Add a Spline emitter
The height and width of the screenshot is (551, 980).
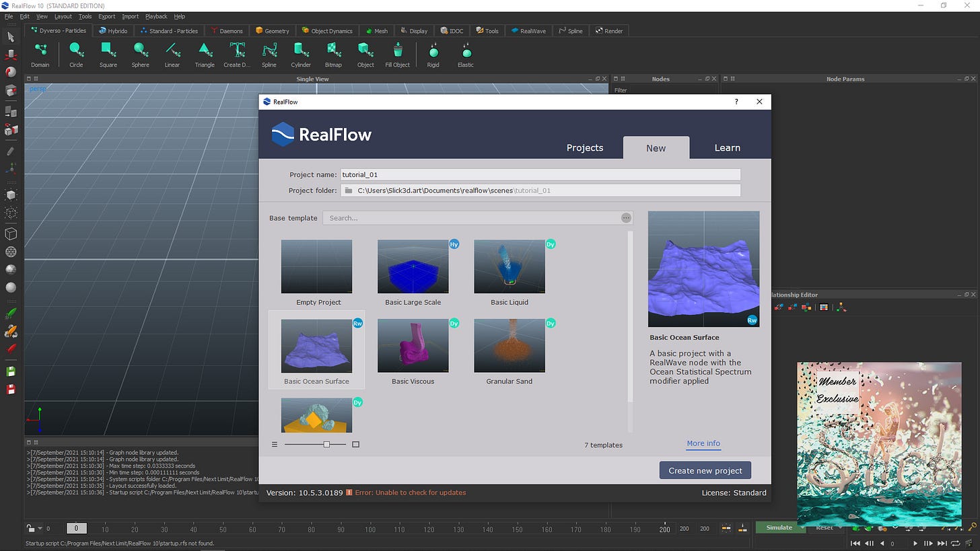[269, 54]
